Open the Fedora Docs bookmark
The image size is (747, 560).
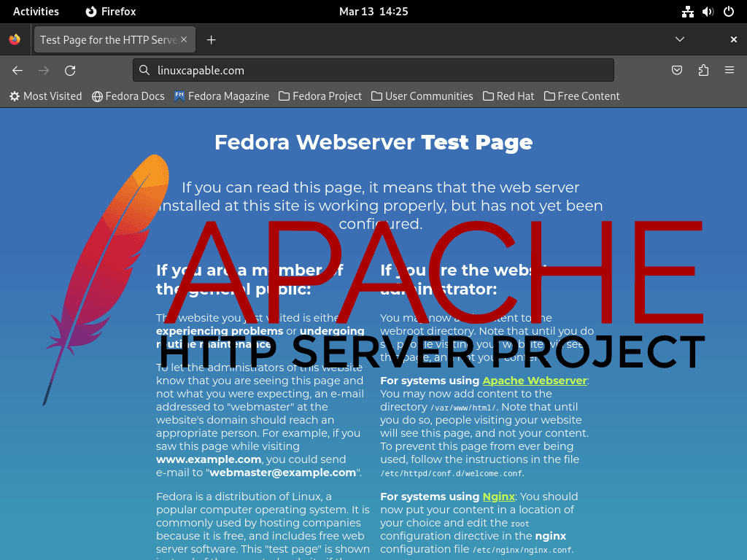(x=128, y=96)
